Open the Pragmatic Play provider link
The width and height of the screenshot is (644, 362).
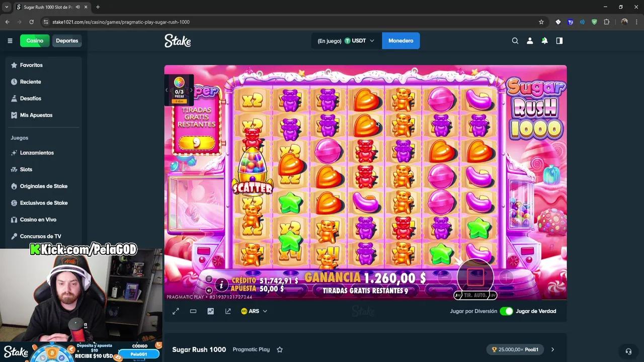coord(251,349)
